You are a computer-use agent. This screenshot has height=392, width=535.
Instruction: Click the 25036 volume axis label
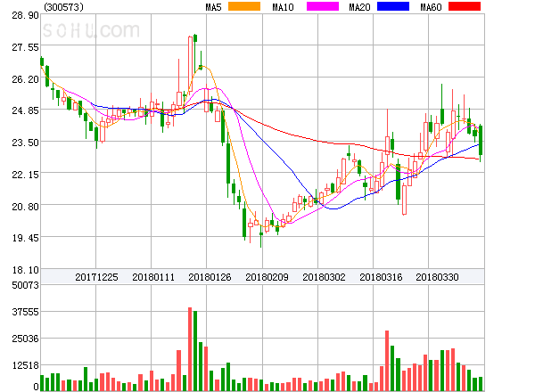pos(25,339)
